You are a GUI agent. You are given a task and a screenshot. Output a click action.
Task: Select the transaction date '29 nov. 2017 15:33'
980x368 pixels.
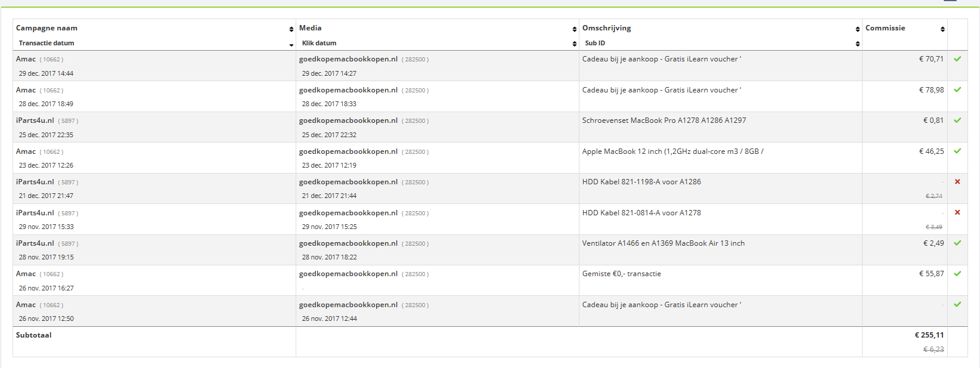46,227
